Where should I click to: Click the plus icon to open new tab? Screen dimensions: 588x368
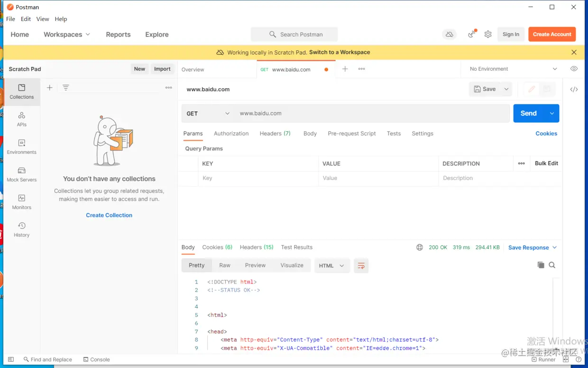345,69
